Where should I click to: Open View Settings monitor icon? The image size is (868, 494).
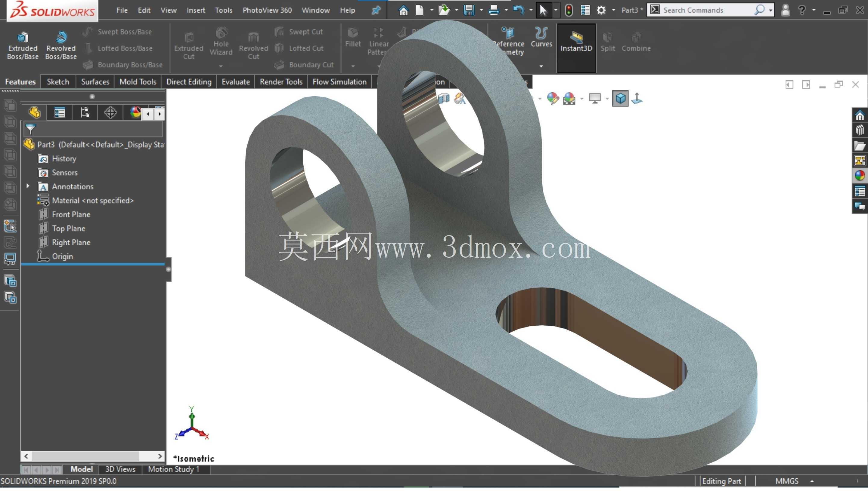tap(595, 99)
